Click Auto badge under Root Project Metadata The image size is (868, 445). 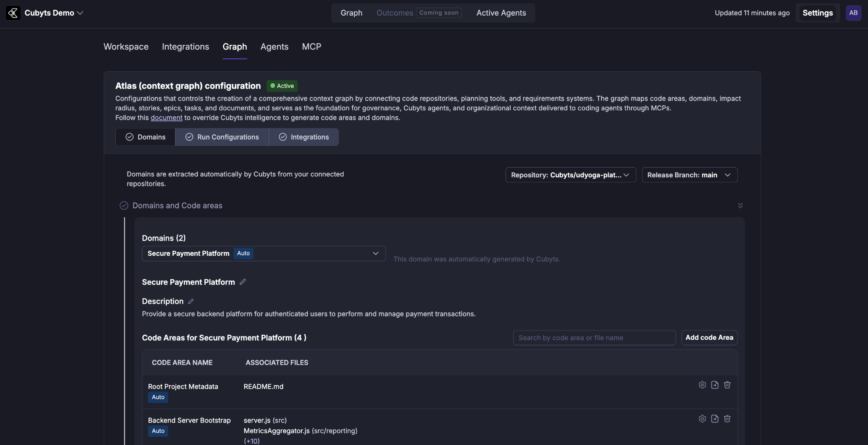pyautogui.click(x=158, y=397)
